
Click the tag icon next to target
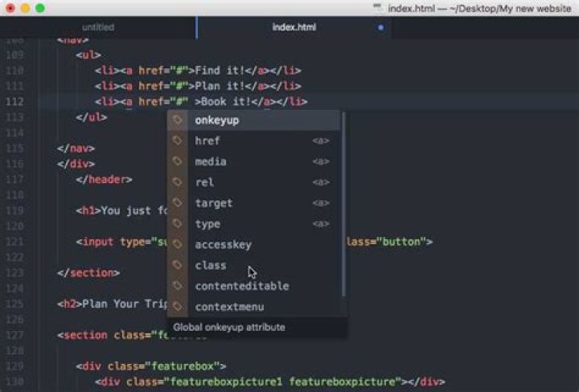pos(178,203)
